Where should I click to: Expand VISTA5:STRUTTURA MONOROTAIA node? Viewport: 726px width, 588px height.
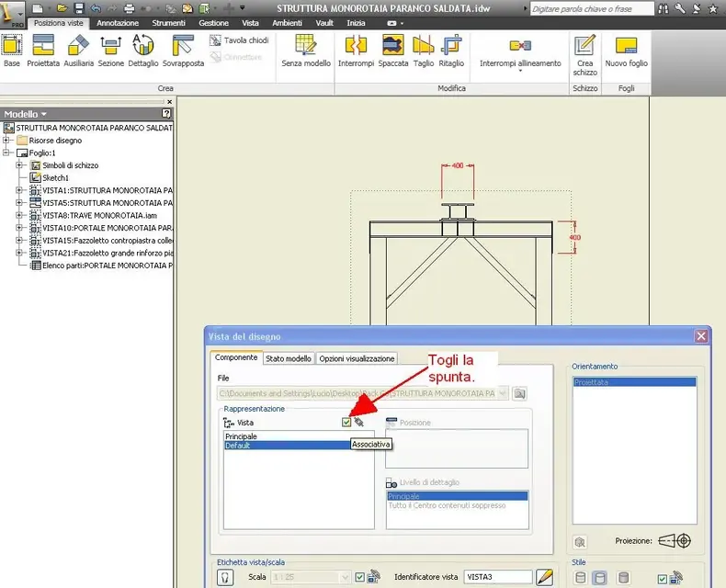(x=19, y=202)
